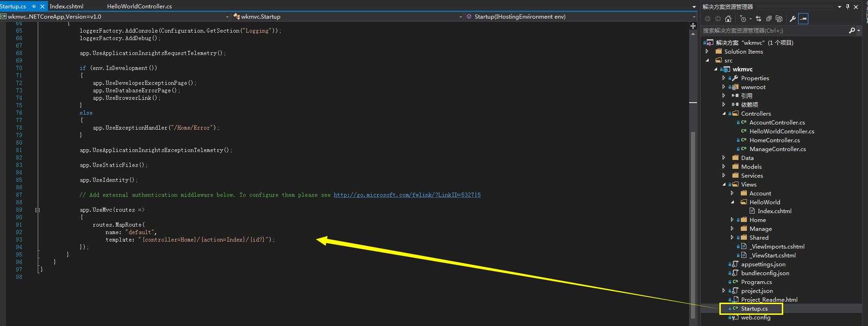Expand the Solution Items folder
Image resolution: width=868 pixels, height=326 pixels.
coord(707,51)
